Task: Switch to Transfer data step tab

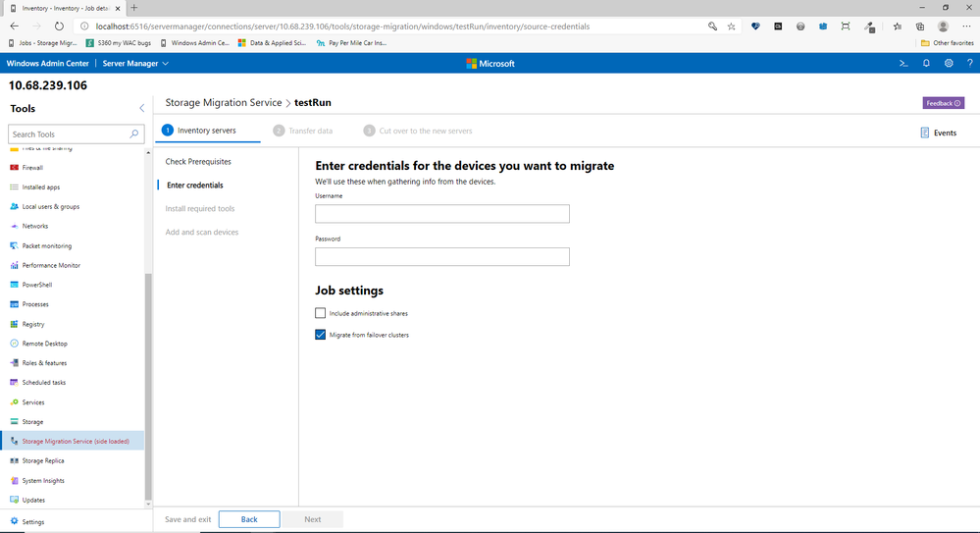Action: [303, 131]
